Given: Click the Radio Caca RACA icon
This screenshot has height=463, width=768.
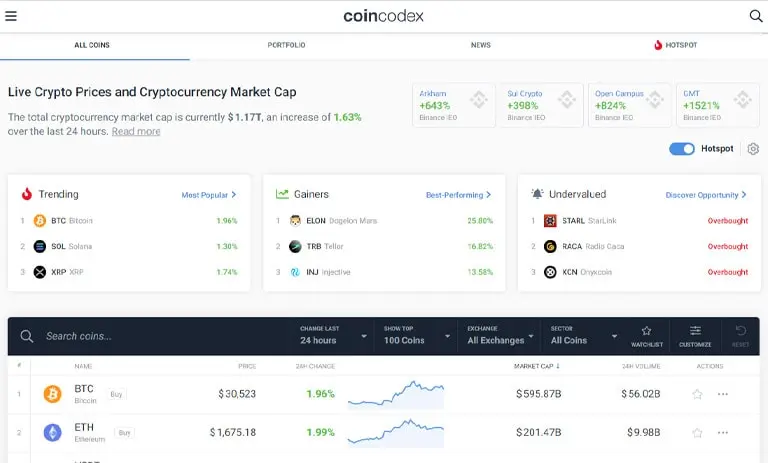Looking at the screenshot, I should pos(550,246).
